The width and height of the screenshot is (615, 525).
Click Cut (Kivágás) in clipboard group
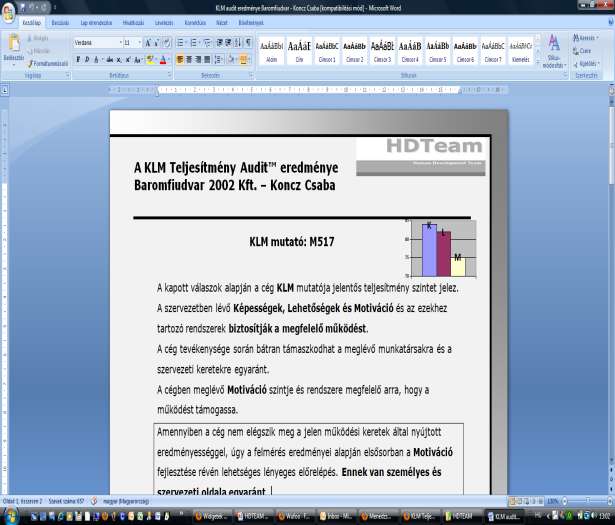click(x=38, y=38)
